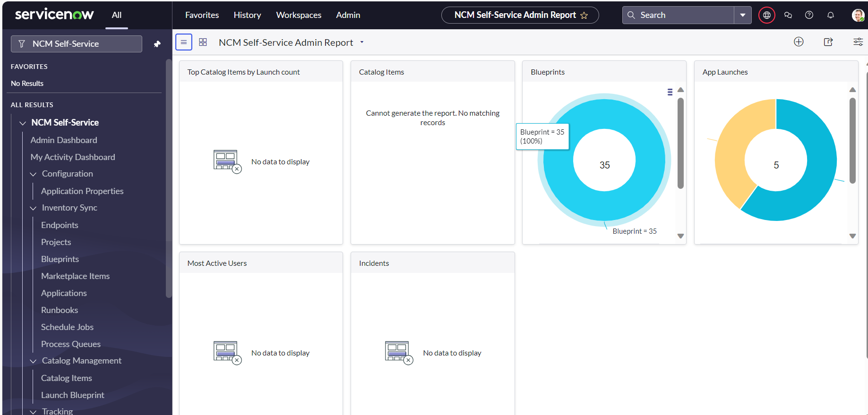Toggle the dashboard list view button
The image size is (868, 415).
coord(184,42)
